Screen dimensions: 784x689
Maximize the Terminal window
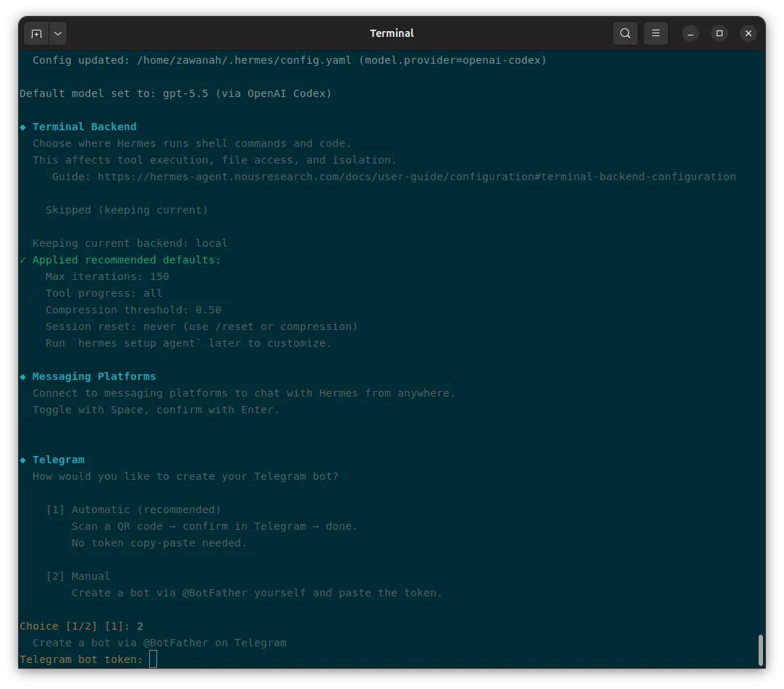tap(720, 33)
